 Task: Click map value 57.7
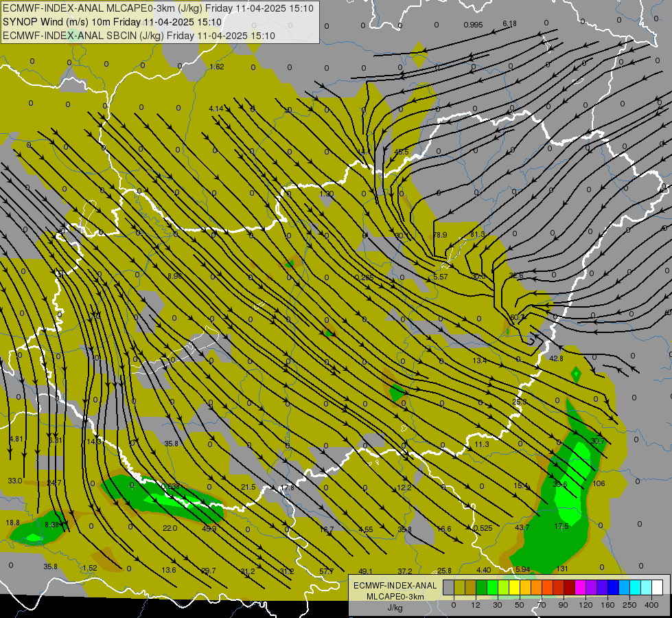(327, 571)
